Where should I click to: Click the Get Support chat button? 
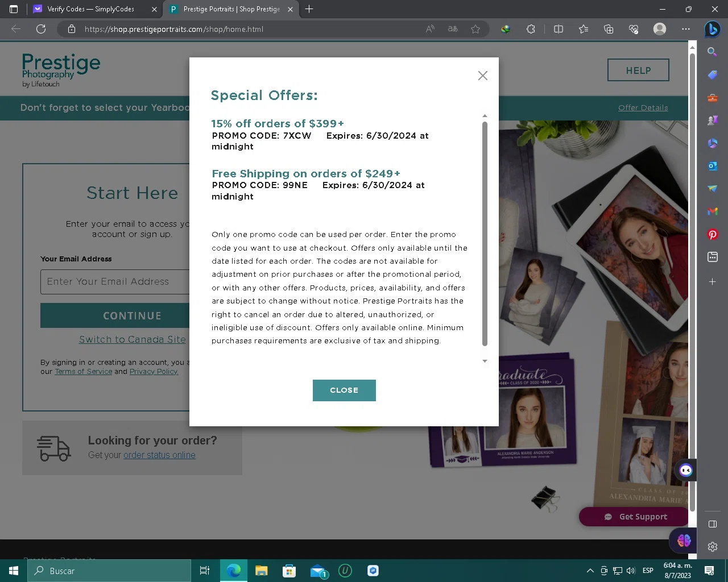(635, 517)
